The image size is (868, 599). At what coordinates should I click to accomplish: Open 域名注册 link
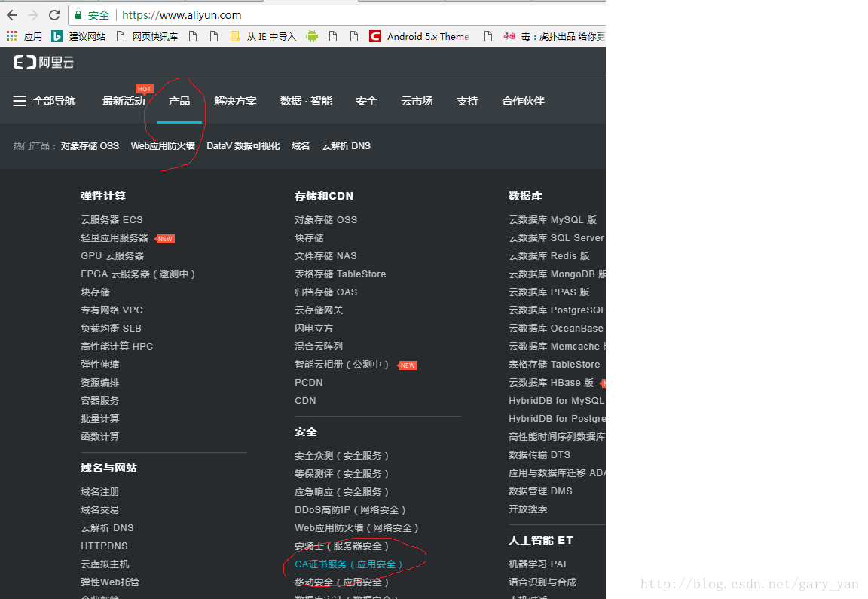(x=100, y=491)
